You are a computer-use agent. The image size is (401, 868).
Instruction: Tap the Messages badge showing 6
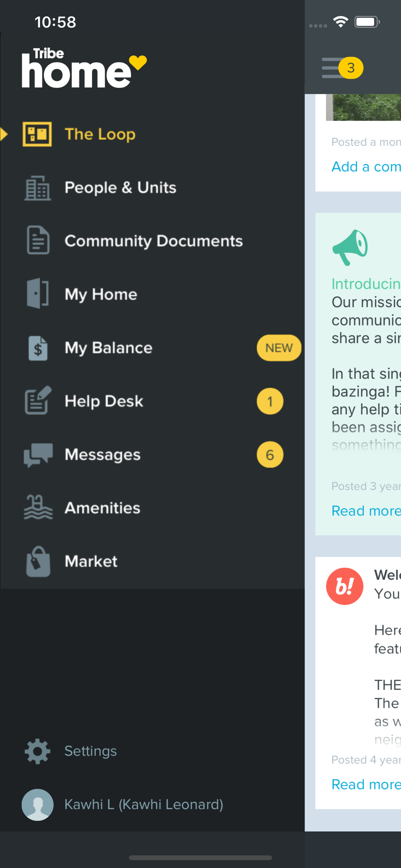point(270,454)
